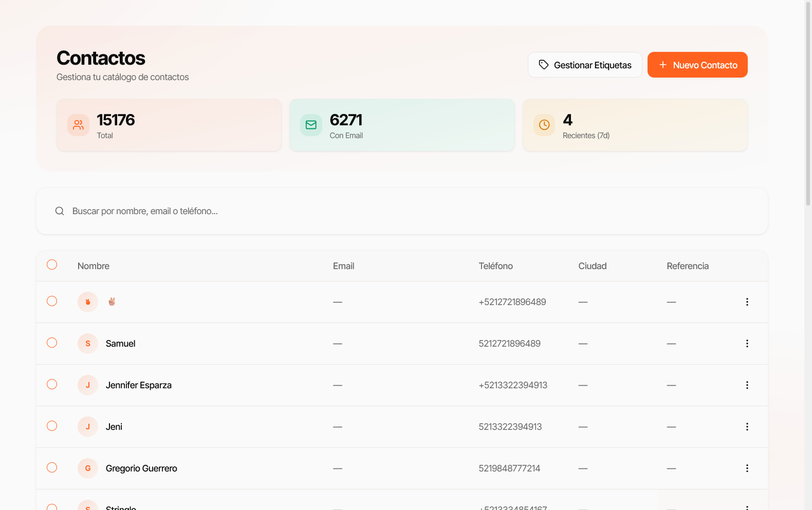
Task: Open the Recientes (7d) stat card
Action: point(635,125)
